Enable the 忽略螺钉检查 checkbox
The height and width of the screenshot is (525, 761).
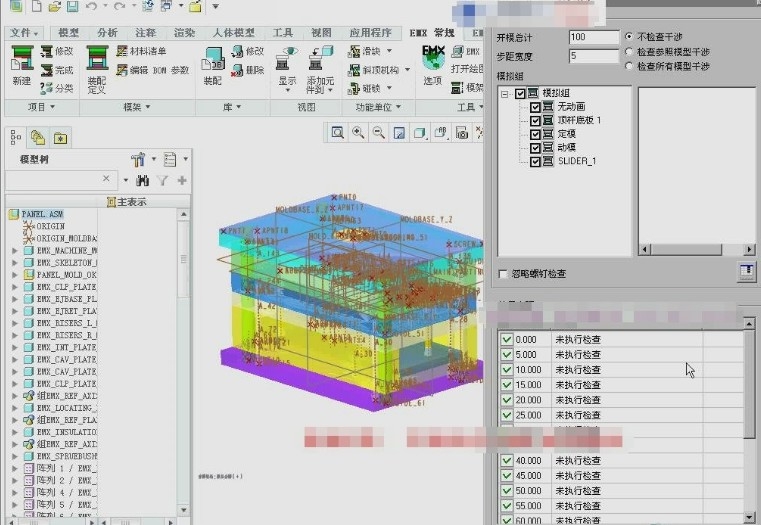point(503,274)
